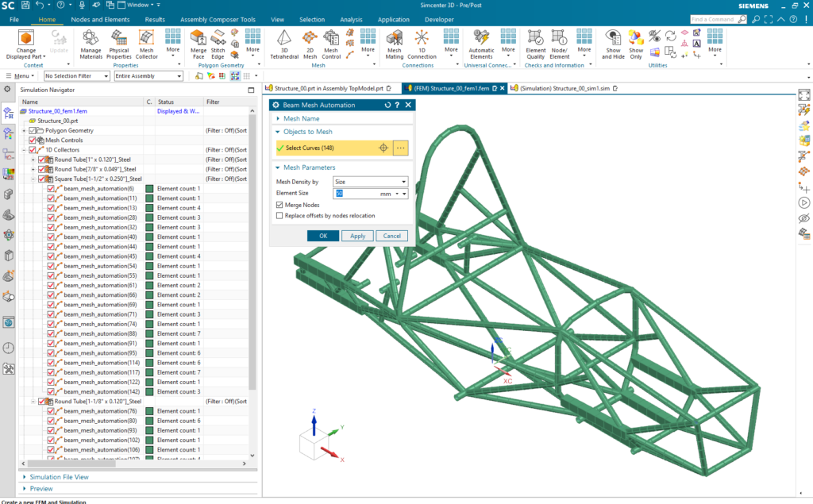Enable Replace offsets by nodes relocation
This screenshot has width=813, height=504.
[278, 215]
